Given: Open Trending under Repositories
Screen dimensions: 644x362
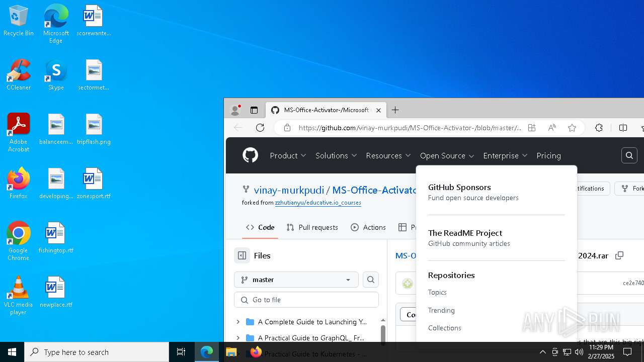Looking at the screenshot, I should click(441, 310).
